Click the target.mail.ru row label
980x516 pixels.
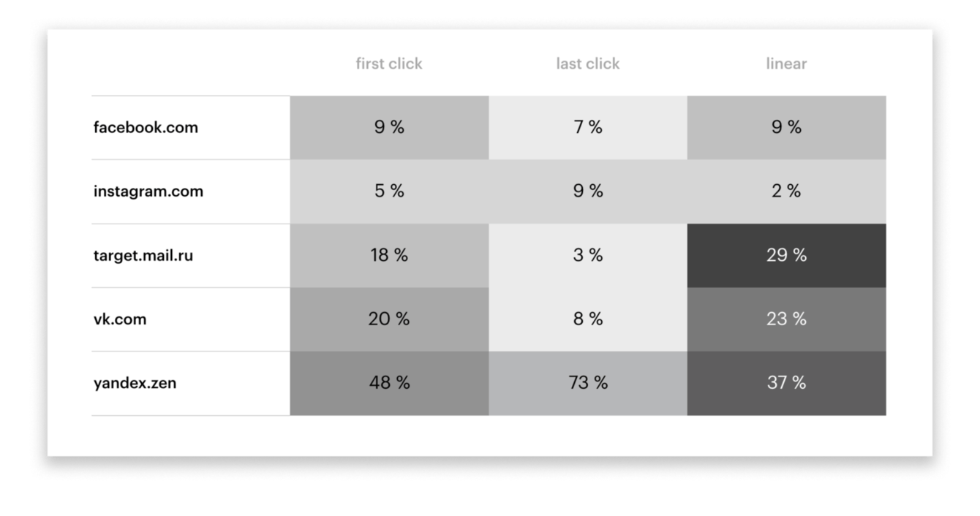point(143,256)
